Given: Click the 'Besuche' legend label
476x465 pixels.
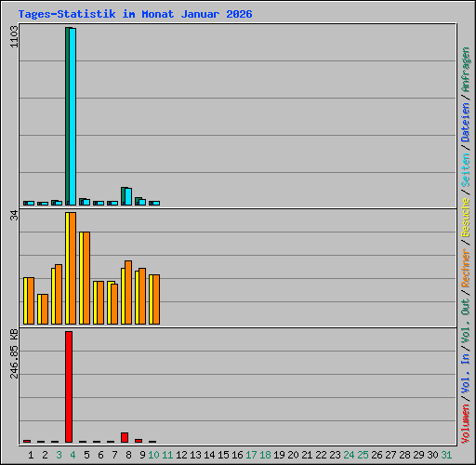Looking at the screenshot, I should 466,218.
